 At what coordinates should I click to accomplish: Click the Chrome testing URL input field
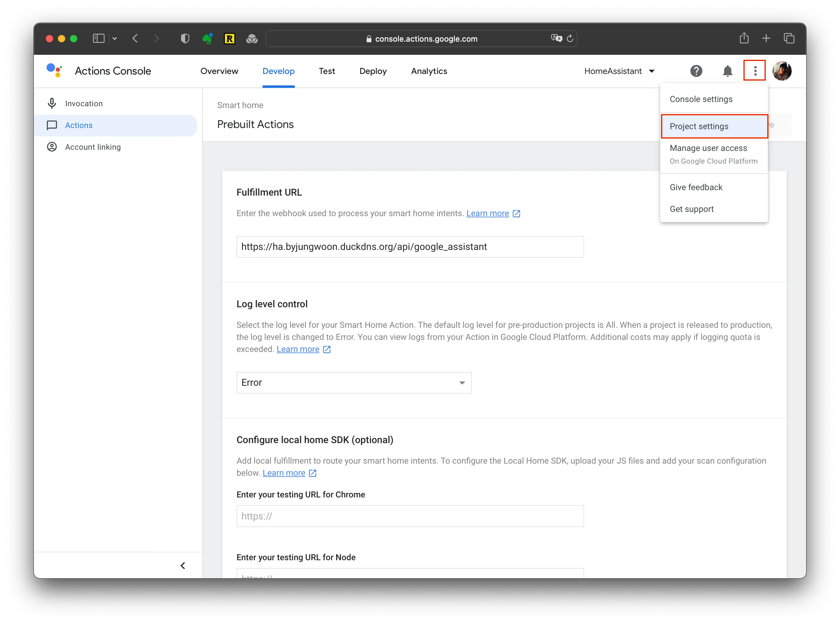pos(410,516)
